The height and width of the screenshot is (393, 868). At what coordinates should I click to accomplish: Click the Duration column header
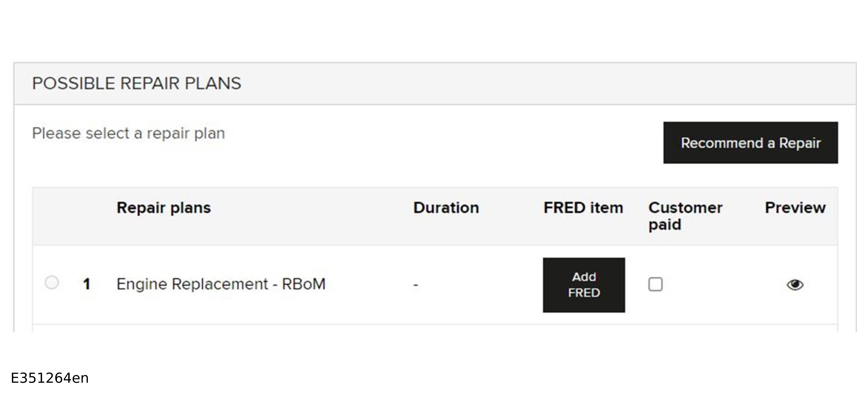point(446,208)
